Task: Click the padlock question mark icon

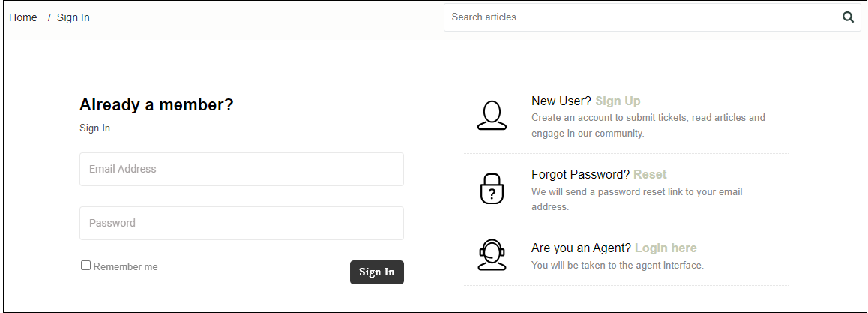Action: coord(492,189)
